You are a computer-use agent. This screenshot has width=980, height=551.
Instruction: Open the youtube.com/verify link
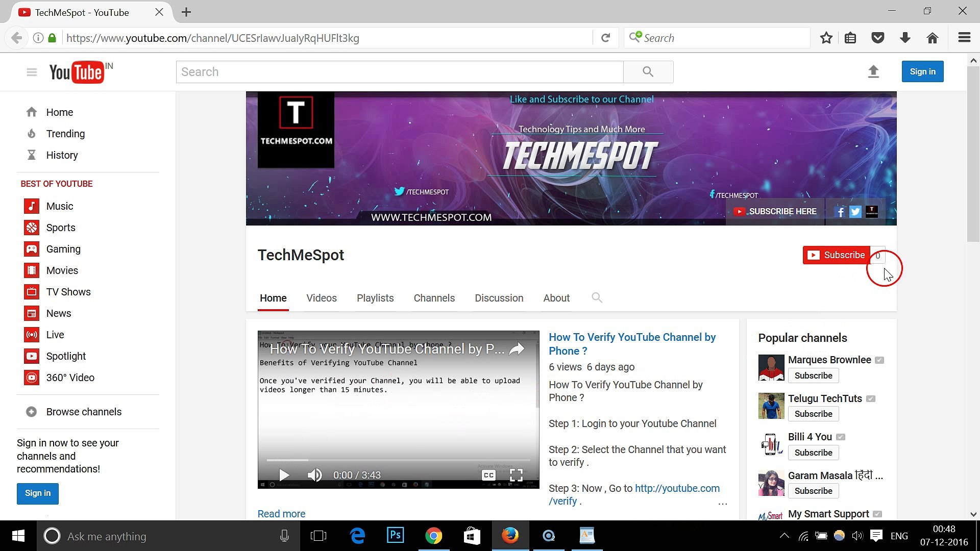pyautogui.click(x=677, y=488)
